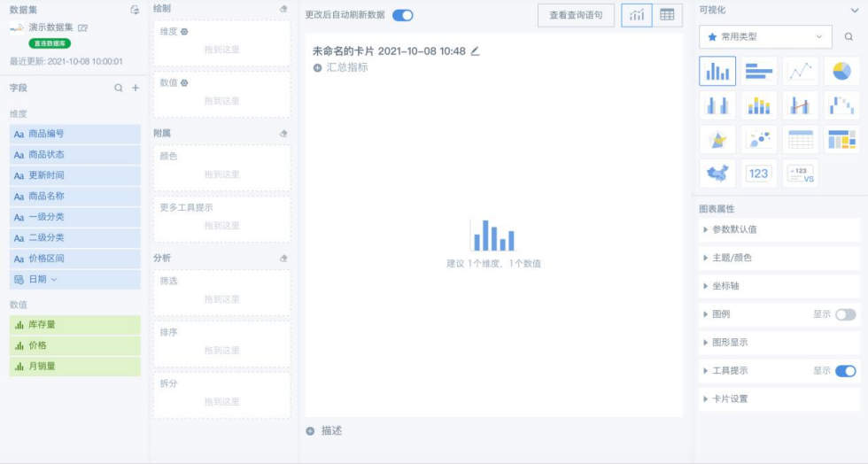Expand the 主题/颜色 section
The image size is (868, 464).
(732, 258)
